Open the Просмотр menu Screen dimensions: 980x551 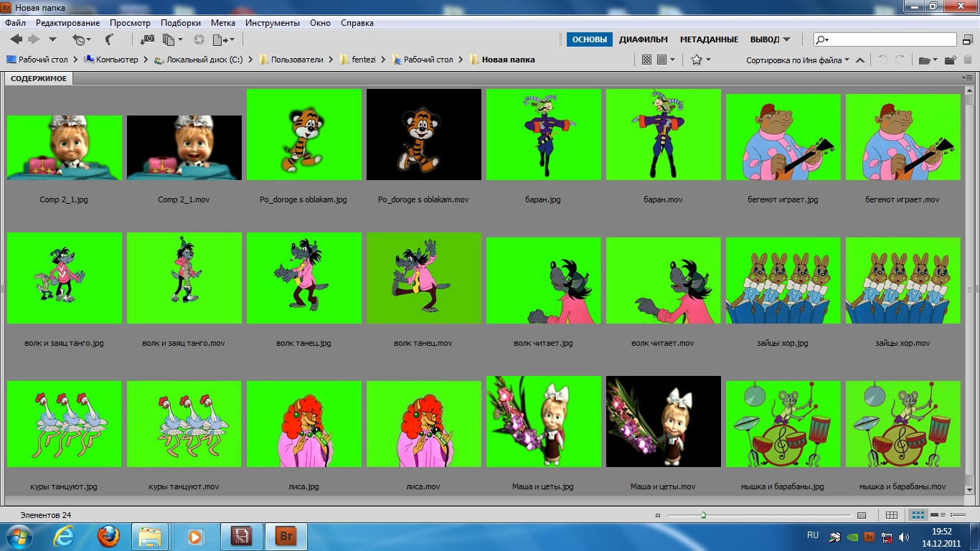[x=131, y=23]
